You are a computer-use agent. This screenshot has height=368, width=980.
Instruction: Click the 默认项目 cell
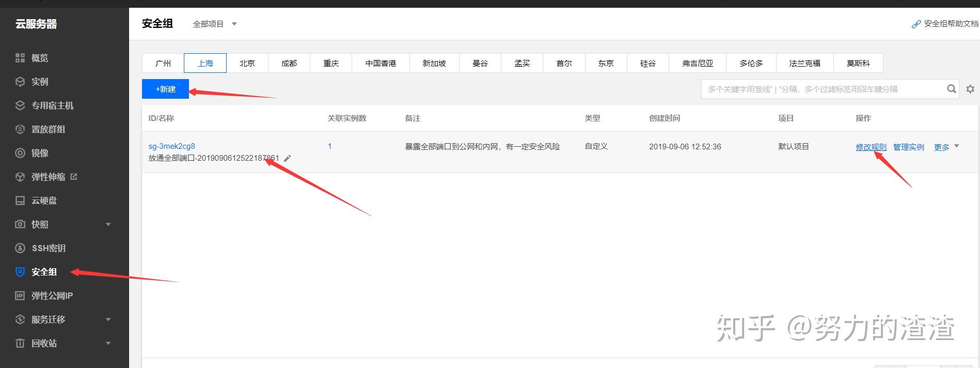(794, 146)
